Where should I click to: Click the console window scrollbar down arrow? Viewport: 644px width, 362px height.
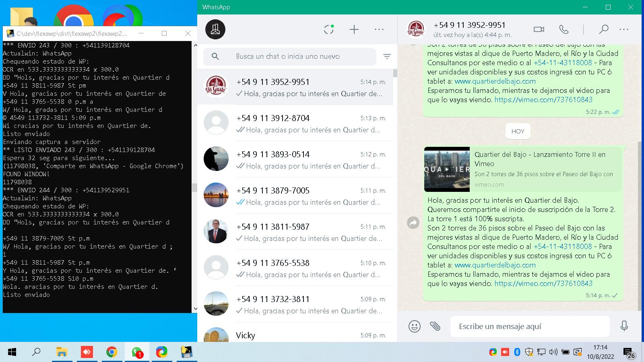click(195, 309)
